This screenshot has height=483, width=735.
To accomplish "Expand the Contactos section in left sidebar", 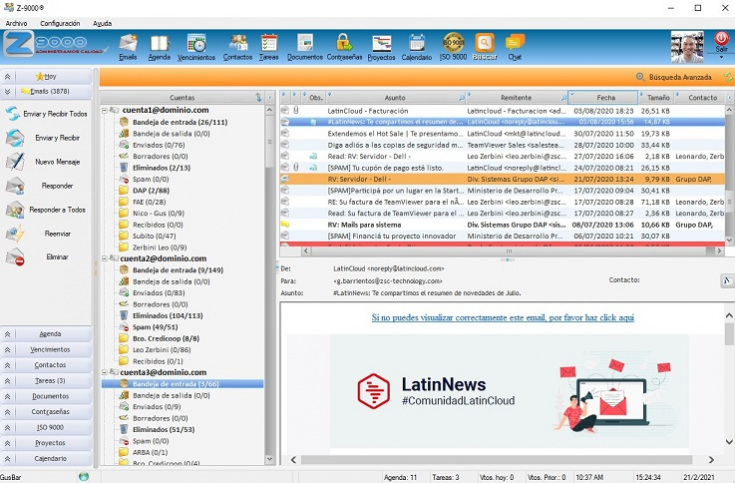I will [8, 365].
